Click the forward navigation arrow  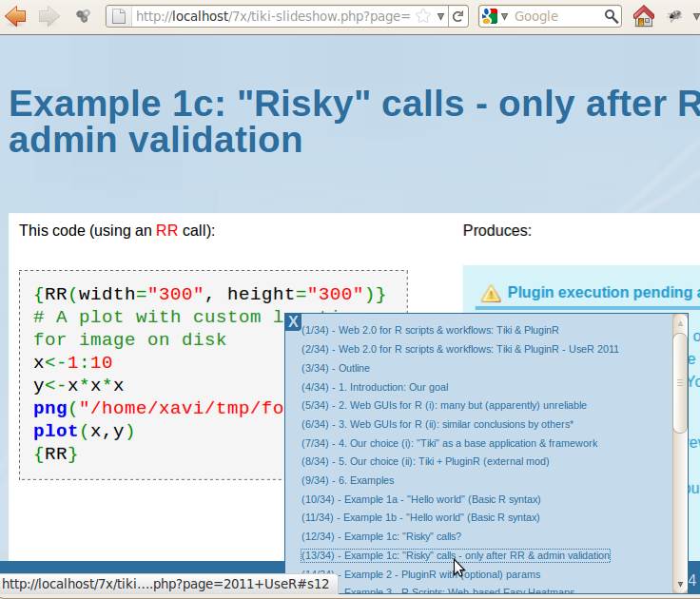click(x=49, y=16)
